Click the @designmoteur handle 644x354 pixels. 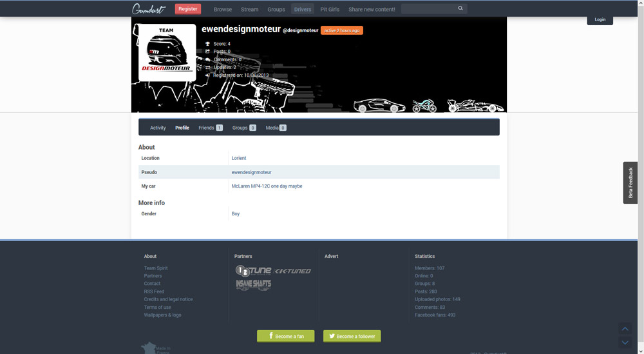301,30
